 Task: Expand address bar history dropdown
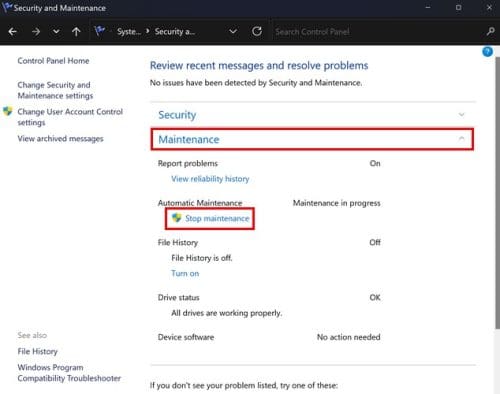click(233, 32)
